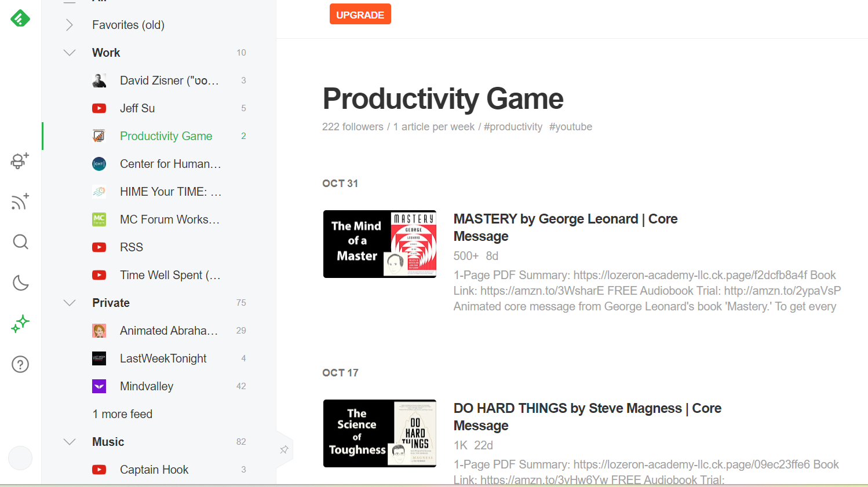The image size is (868, 487).
Task: Toggle the sidebar pin
Action: point(284,449)
